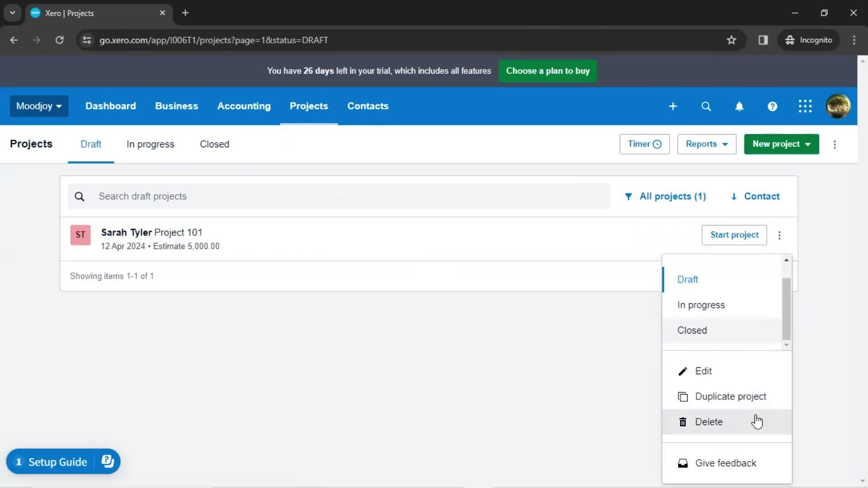Image resolution: width=868 pixels, height=488 pixels.
Task: Open Dashboard in the main navigation
Action: (x=110, y=106)
